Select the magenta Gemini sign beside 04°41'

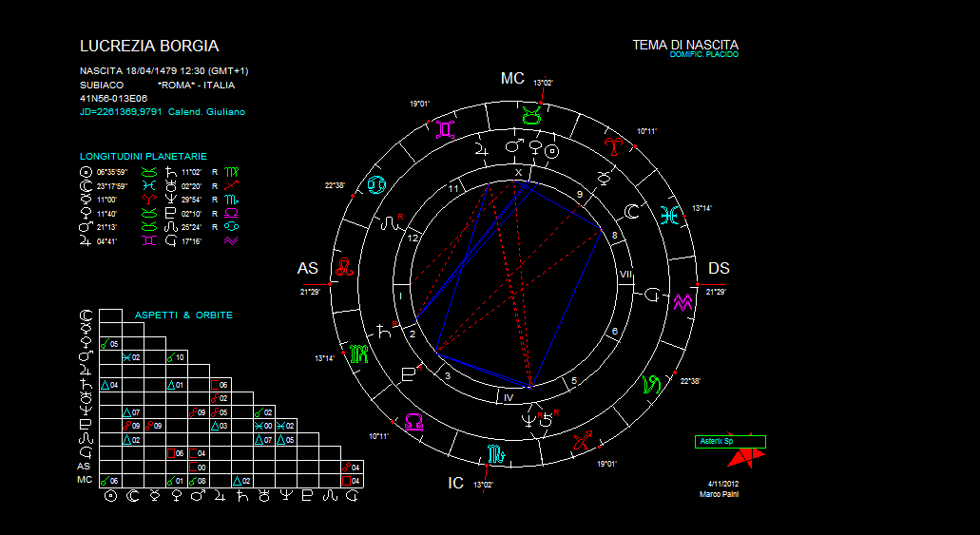click(x=148, y=241)
